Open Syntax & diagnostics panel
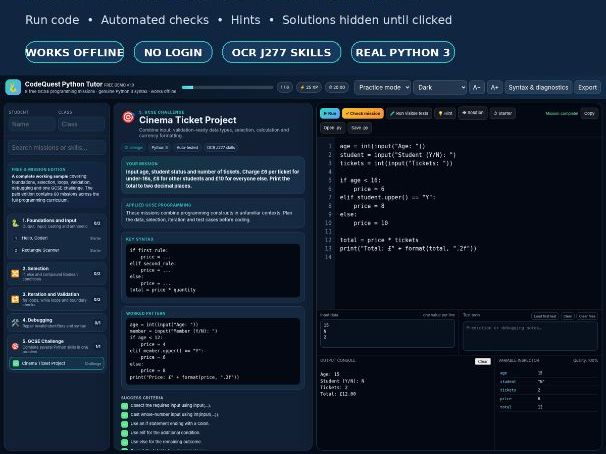Screen dimensions: 606x454 (x=538, y=87)
